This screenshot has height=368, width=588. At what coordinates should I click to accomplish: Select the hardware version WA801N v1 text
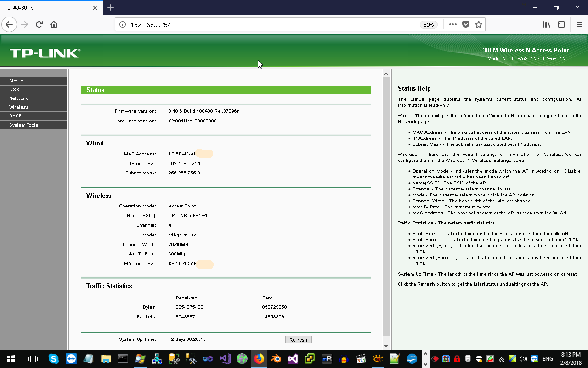tap(192, 121)
